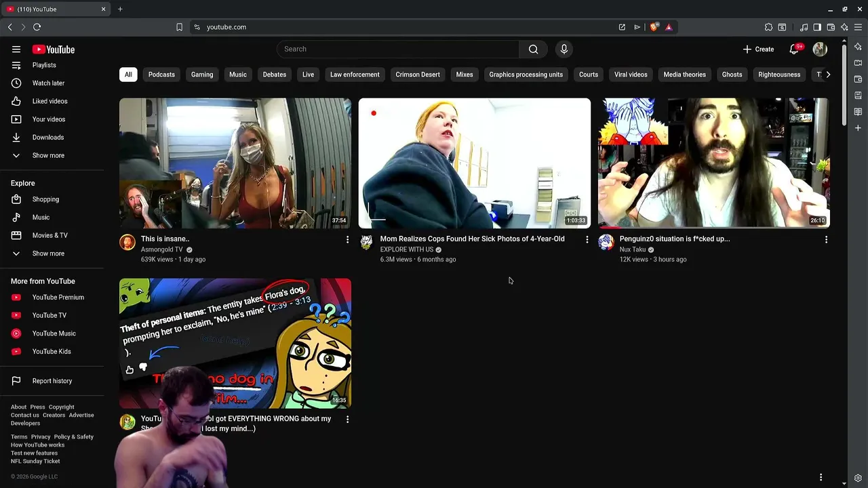Click the site info icon before youtube.com

click(197, 27)
